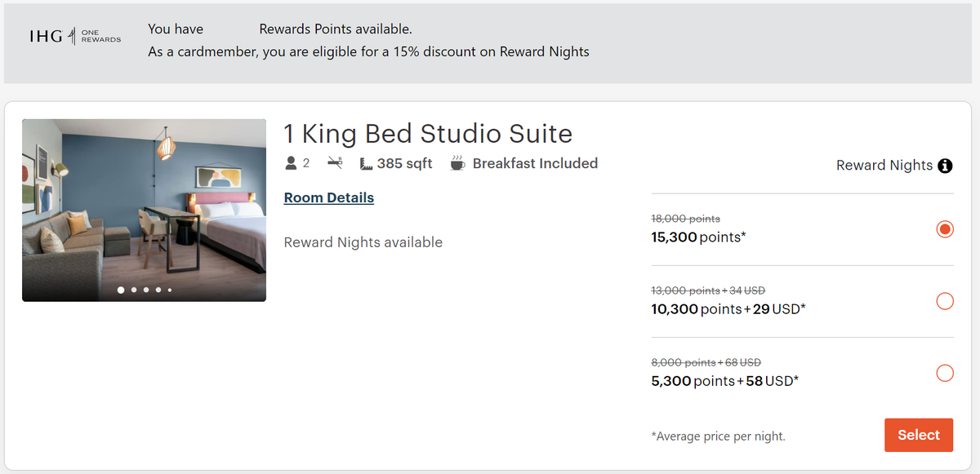Image resolution: width=980 pixels, height=474 pixels.
Task: Click the studio suite room photo
Action: [144, 204]
